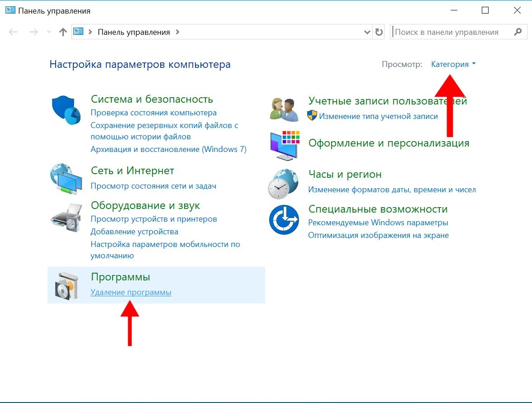
Task: Go up one level with the up arrow
Action: (x=63, y=32)
